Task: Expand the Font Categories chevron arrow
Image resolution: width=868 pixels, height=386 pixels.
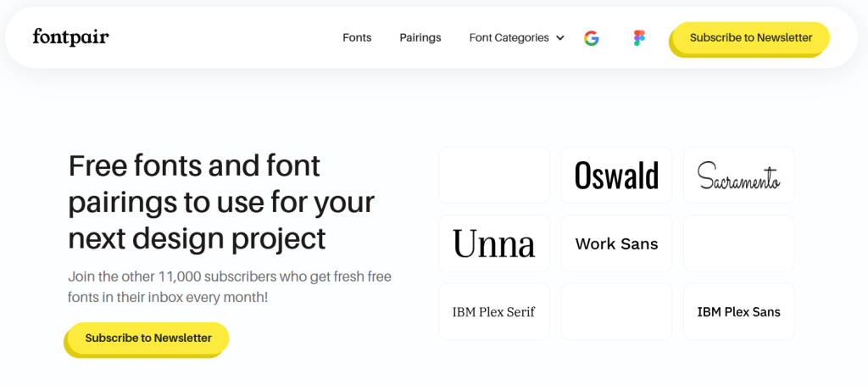Action: click(559, 38)
